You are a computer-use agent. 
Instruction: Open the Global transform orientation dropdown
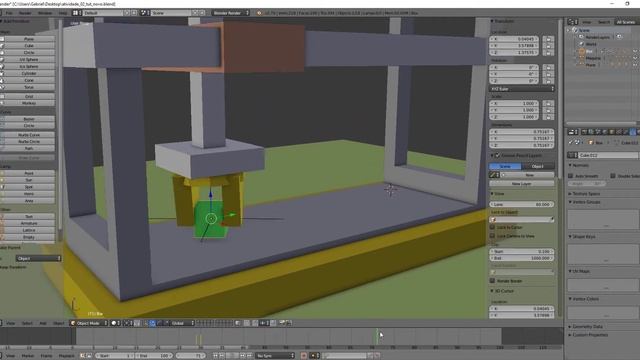[x=182, y=323]
